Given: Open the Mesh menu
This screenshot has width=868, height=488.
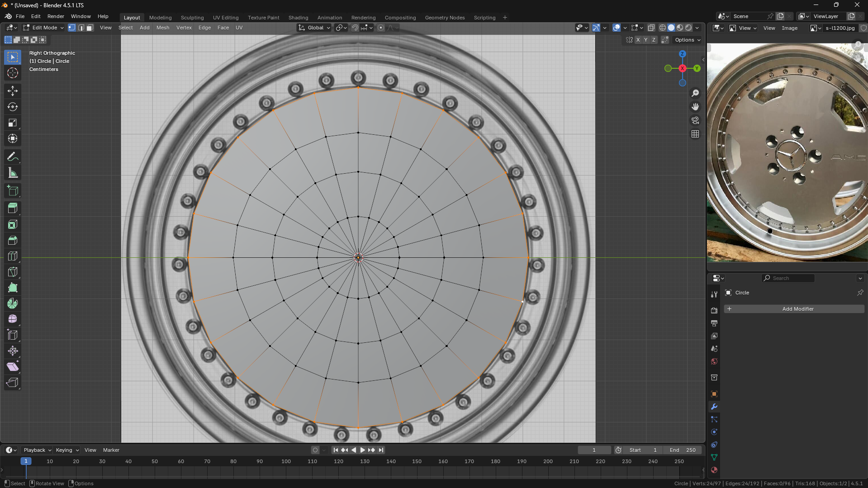Looking at the screenshot, I should pyautogui.click(x=163, y=28).
